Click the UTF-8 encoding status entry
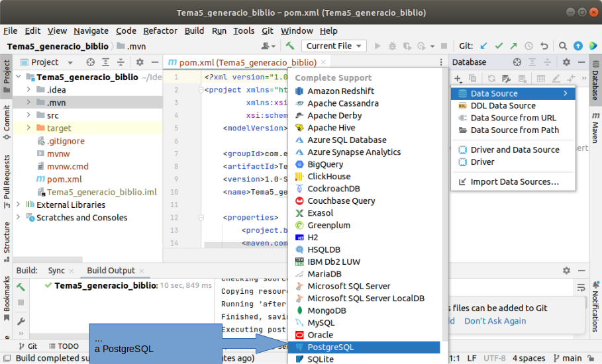This screenshot has width=602, height=364. click(494, 358)
